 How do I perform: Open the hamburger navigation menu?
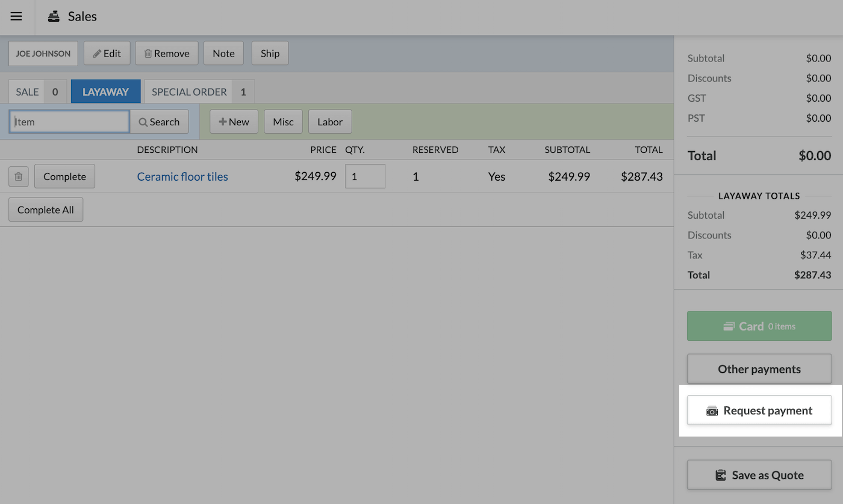16,17
